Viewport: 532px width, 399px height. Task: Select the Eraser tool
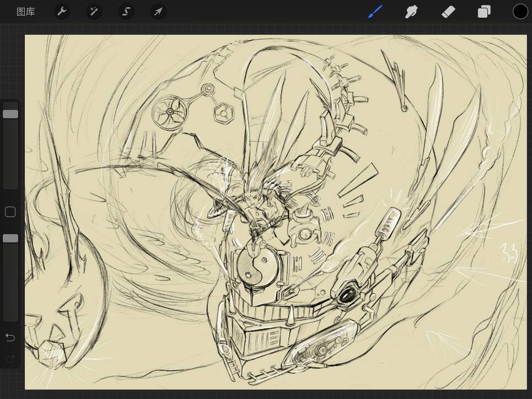coord(448,12)
